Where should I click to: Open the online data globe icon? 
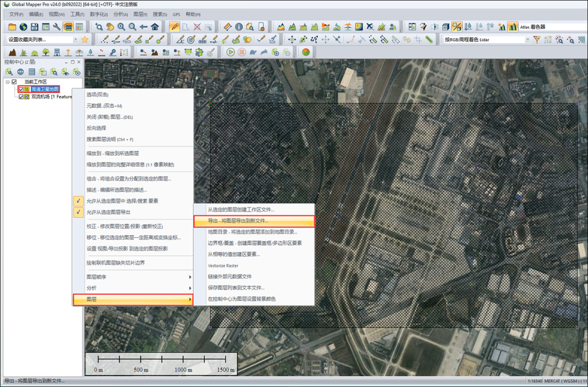pyautogui.click(x=23, y=27)
